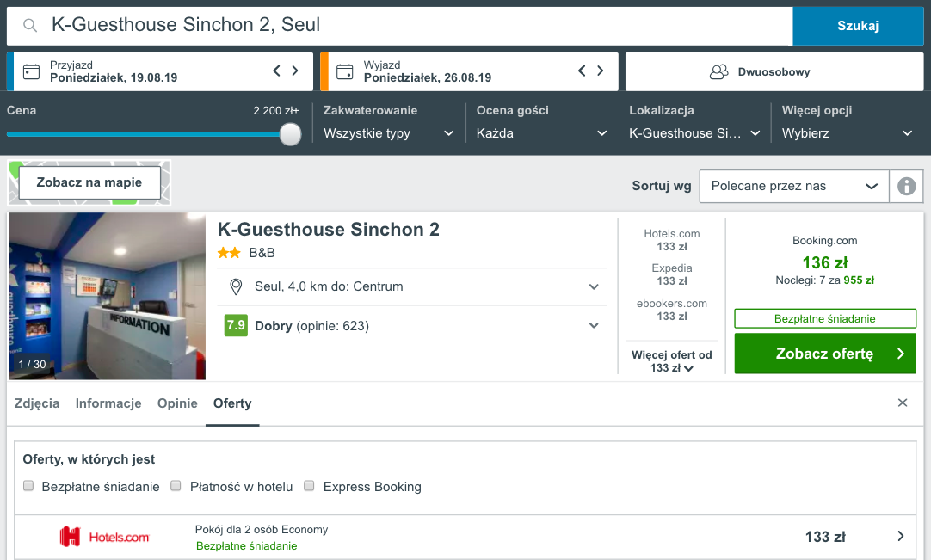Screen dimensions: 931x560
Task: Click the green Zobacz ofertę button
Action: (x=824, y=354)
